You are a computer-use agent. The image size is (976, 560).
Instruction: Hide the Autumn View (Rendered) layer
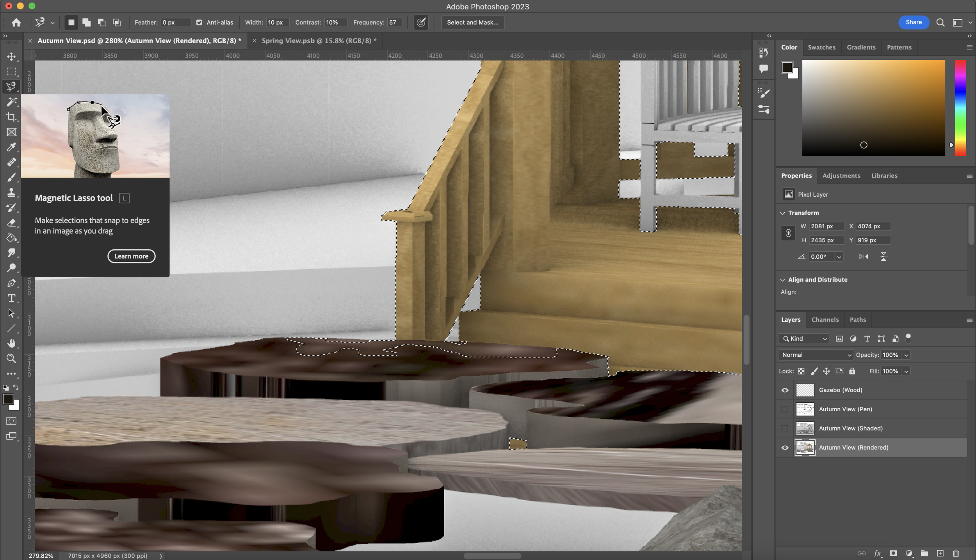coord(785,448)
